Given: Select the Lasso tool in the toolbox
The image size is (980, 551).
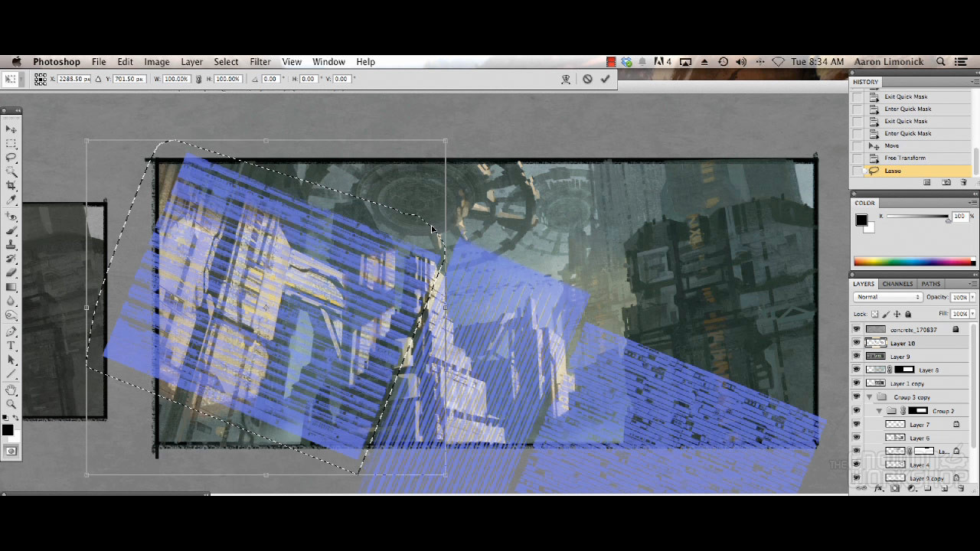Looking at the screenshot, I should pyautogui.click(x=11, y=158).
